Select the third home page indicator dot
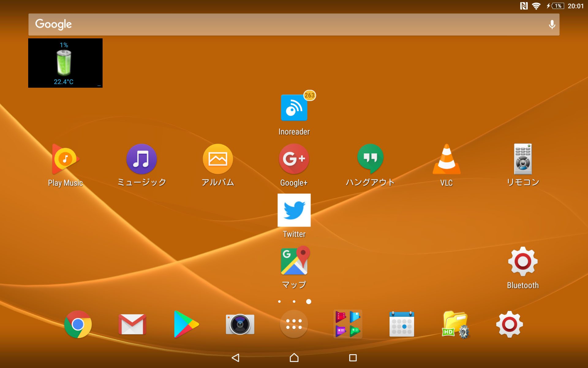Image resolution: width=588 pixels, height=368 pixels. [309, 301]
